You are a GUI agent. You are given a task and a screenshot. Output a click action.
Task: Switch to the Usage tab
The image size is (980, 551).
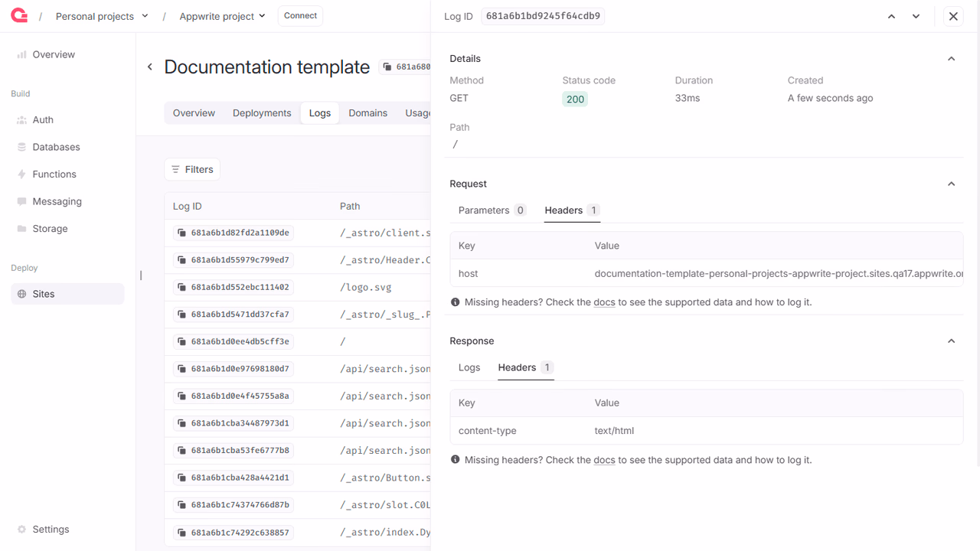point(418,112)
